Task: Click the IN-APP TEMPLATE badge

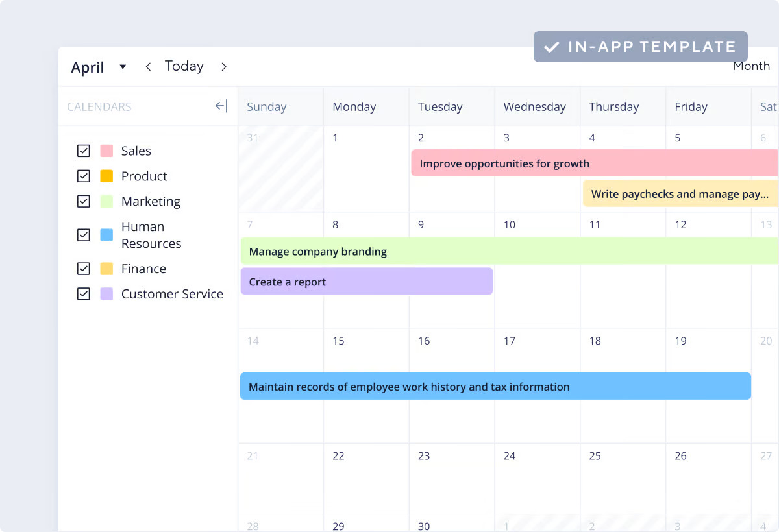Action: click(x=641, y=46)
